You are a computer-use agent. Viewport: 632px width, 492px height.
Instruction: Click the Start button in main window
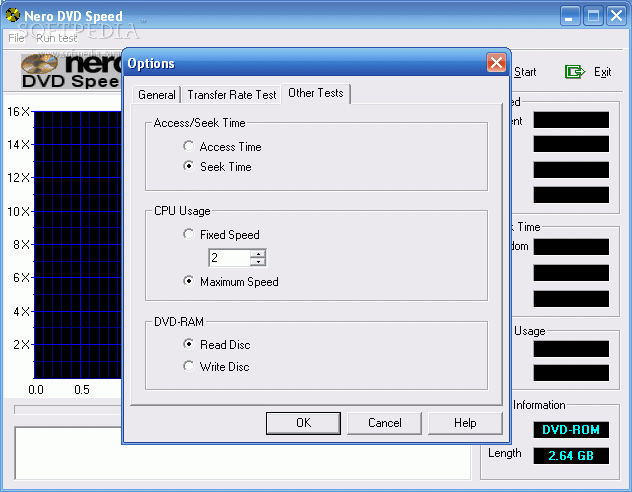525,72
